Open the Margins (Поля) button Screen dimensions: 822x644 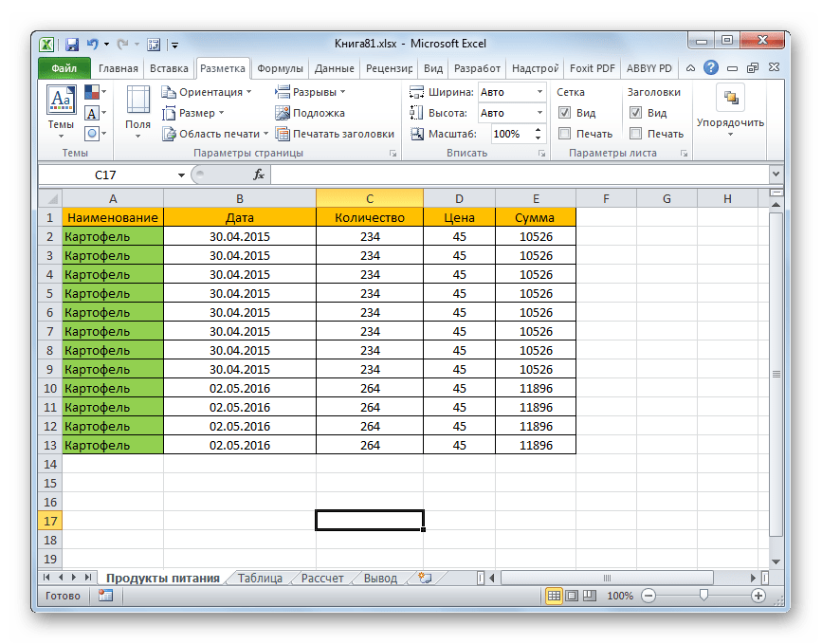click(137, 113)
